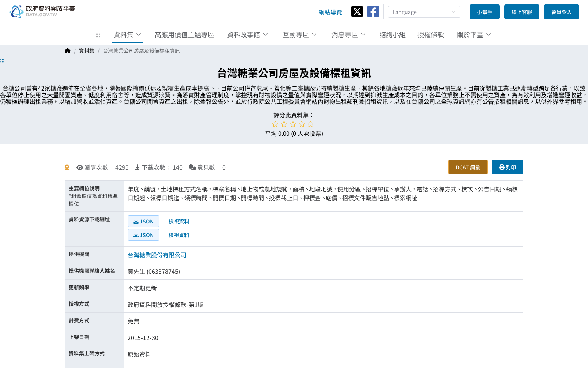Click contact value 黃先生 (063378745)
This screenshot has height=368, width=588.
click(x=154, y=272)
